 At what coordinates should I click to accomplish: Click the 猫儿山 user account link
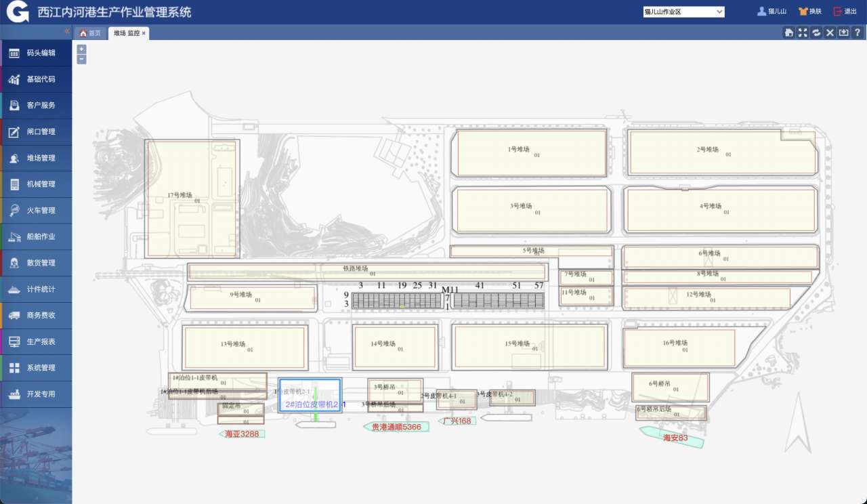[x=771, y=12]
